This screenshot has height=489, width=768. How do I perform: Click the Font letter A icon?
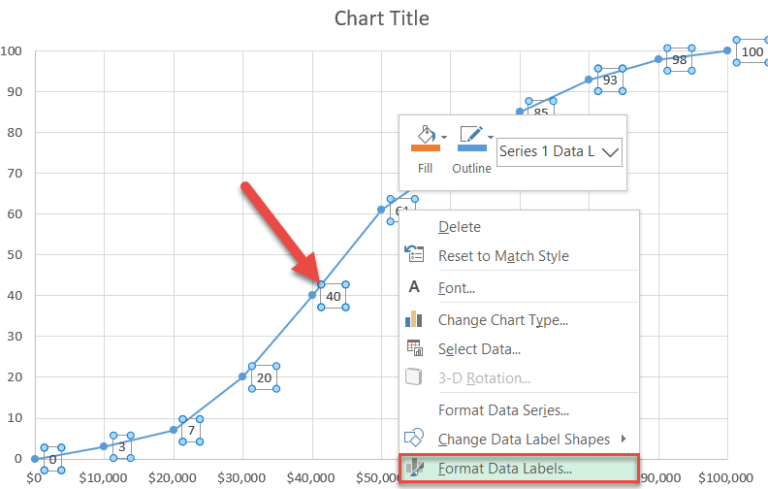(x=414, y=287)
